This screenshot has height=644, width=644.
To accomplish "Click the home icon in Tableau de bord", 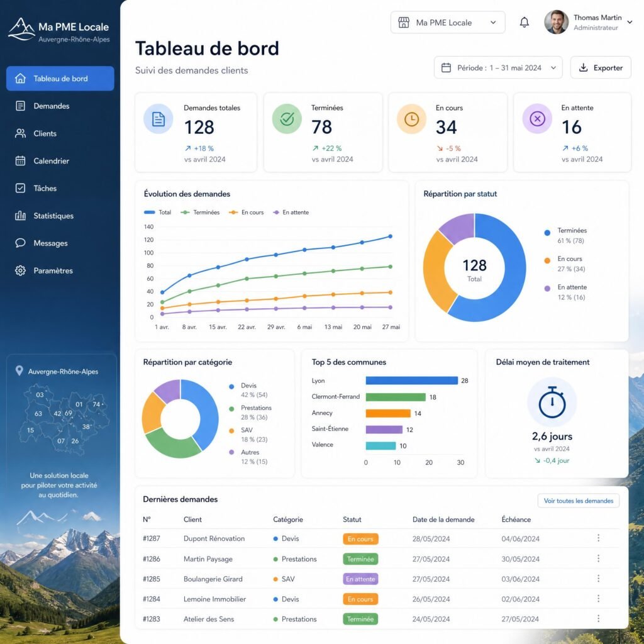I will [x=20, y=79].
